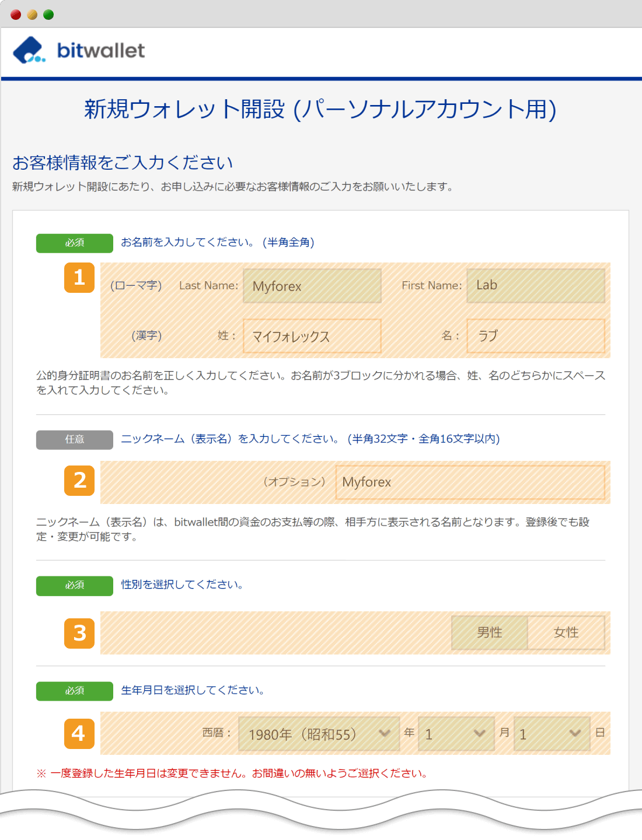Click the red close window button

(16, 15)
